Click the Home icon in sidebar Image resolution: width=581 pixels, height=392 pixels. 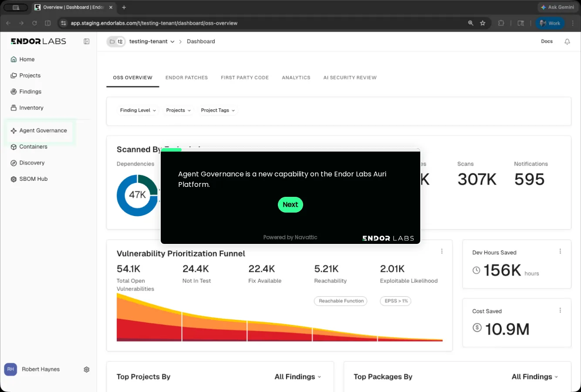[x=14, y=59]
